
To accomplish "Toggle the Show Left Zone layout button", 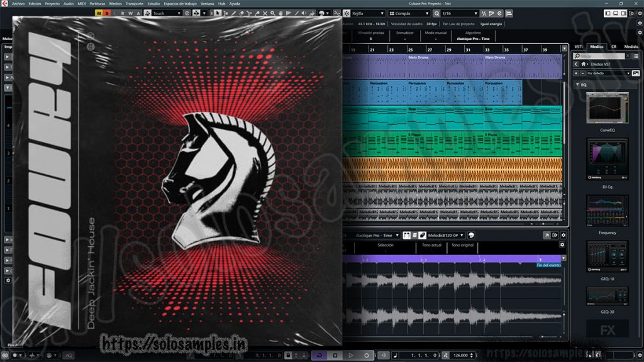I will click(608, 13).
